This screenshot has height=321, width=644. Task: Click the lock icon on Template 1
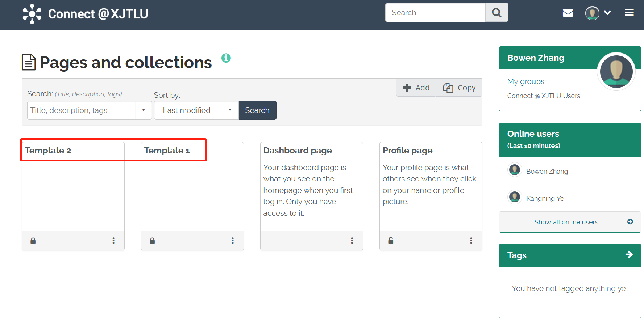coord(152,241)
